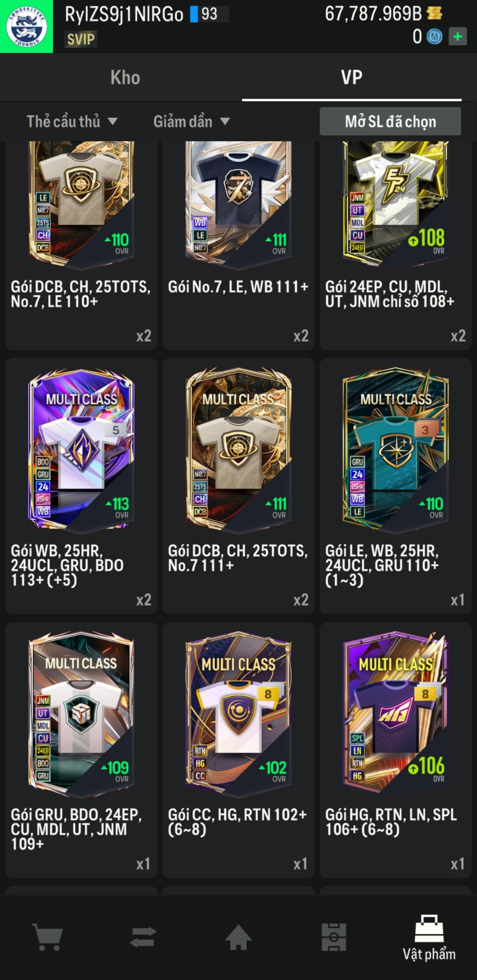Tap the blue MC currency icon
Screen dimensions: 477x980
pos(435,37)
